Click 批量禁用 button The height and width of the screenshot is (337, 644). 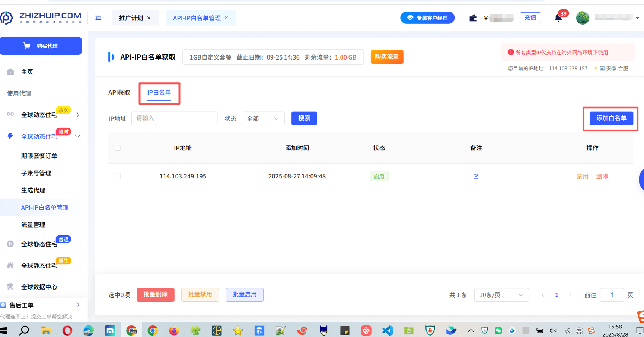(200, 295)
